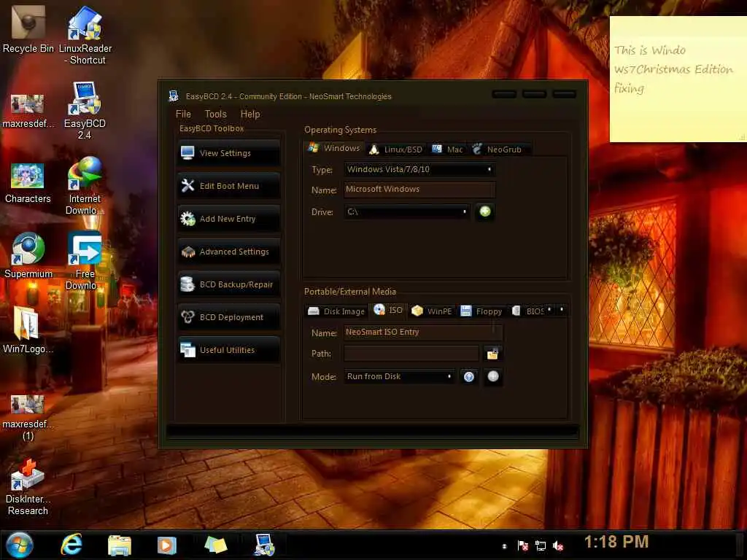Viewport: 747px width, 560px height.
Task: Click muted volume tray icon
Action: pyautogui.click(x=558, y=545)
